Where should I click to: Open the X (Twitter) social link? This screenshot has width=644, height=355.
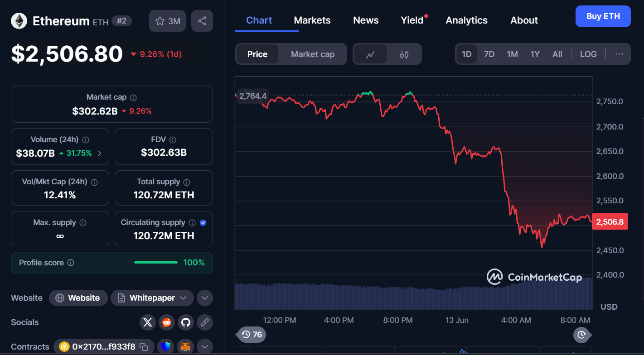(x=147, y=322)
